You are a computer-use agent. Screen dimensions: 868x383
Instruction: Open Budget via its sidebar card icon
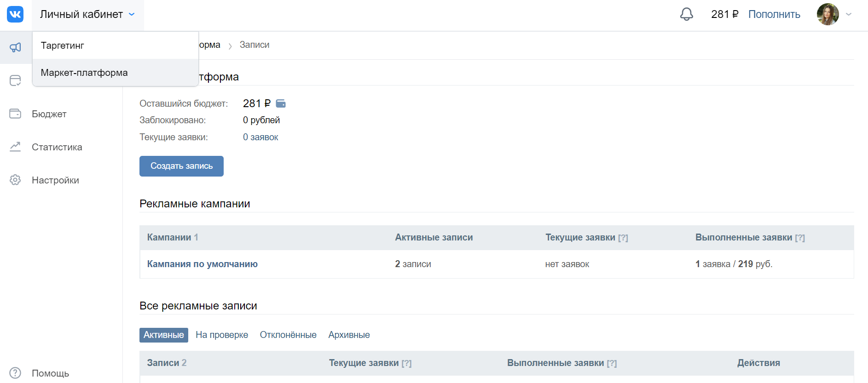(15, 114)
